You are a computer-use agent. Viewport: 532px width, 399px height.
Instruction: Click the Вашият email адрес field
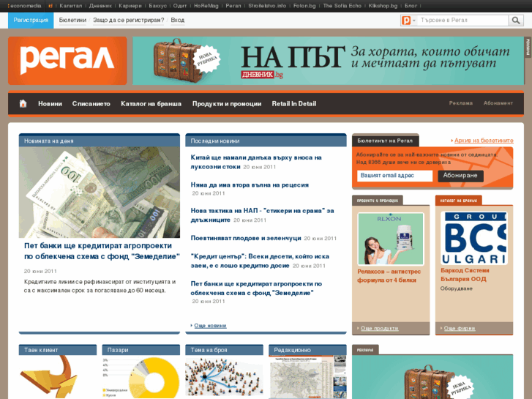tap(394, 176)
